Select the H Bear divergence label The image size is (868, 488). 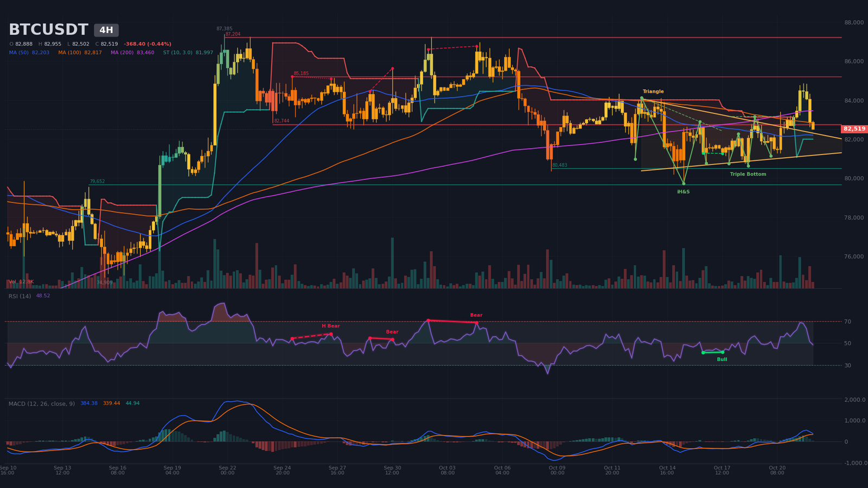pos(331,326)
